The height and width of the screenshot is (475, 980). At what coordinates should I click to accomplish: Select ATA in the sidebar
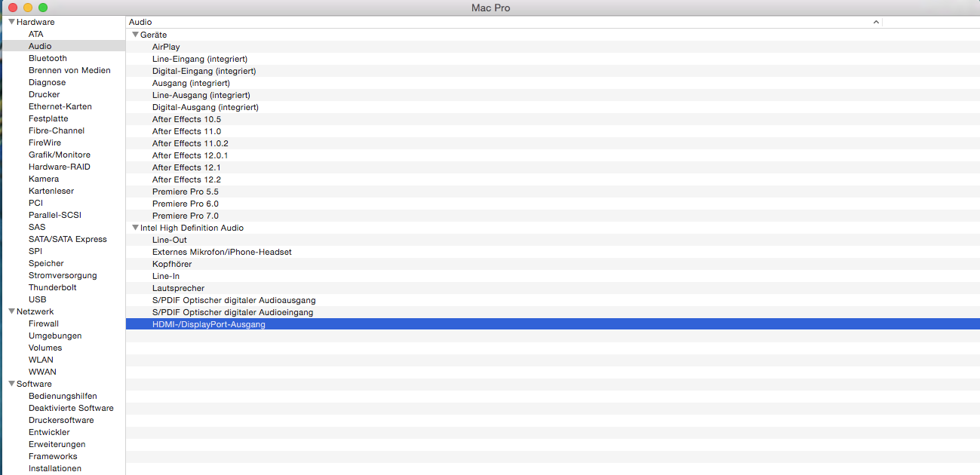click(36, 34)
